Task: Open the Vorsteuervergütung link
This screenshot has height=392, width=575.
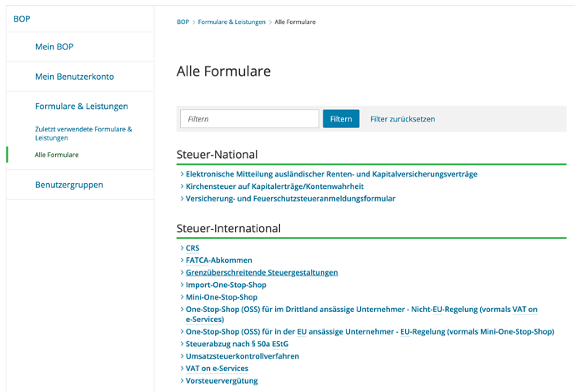Action: [x=222, y=380]
